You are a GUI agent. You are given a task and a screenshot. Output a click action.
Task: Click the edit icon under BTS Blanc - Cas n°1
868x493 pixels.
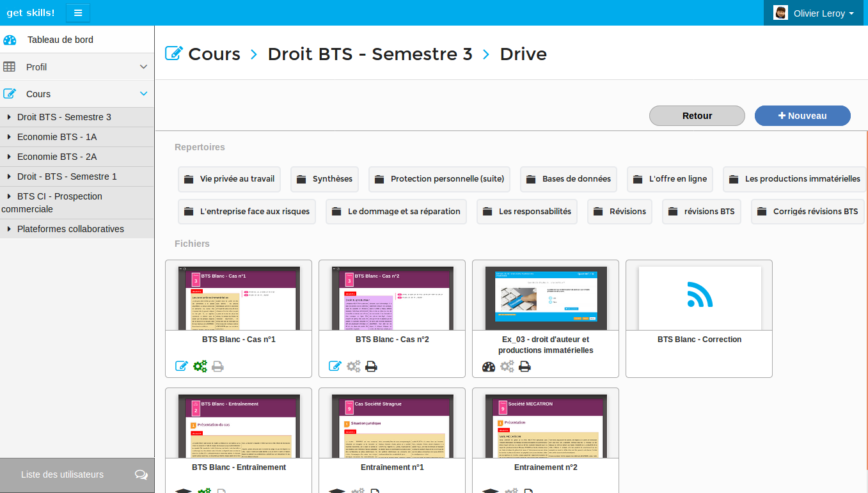pyautogui.click(x=182, y=366)
